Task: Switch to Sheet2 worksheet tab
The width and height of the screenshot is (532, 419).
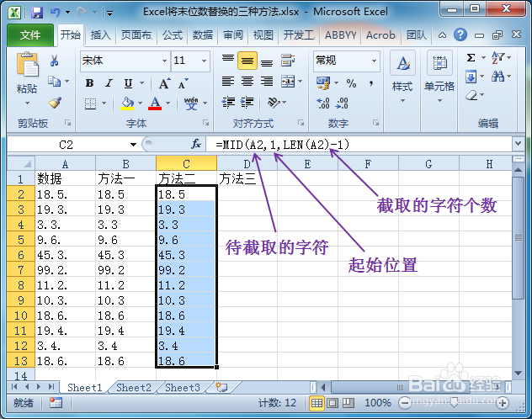Action: tap(133, 388)
